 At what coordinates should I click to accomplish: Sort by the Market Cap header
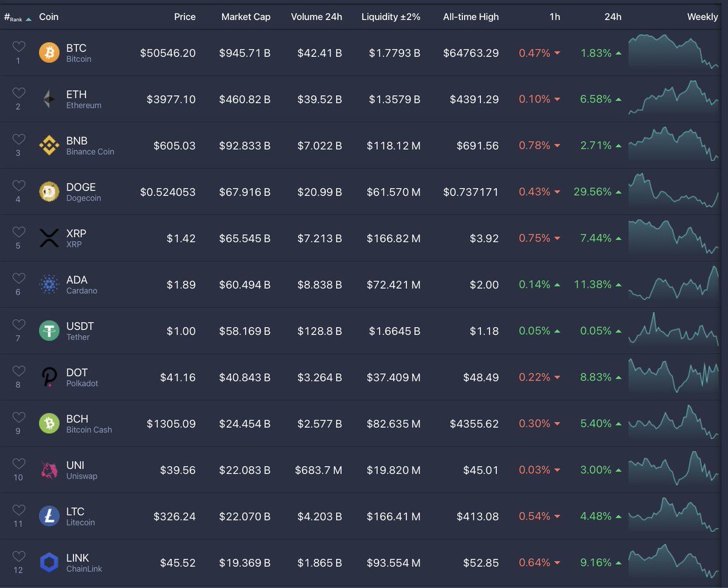pyautogui.click(x=246, y=16)
